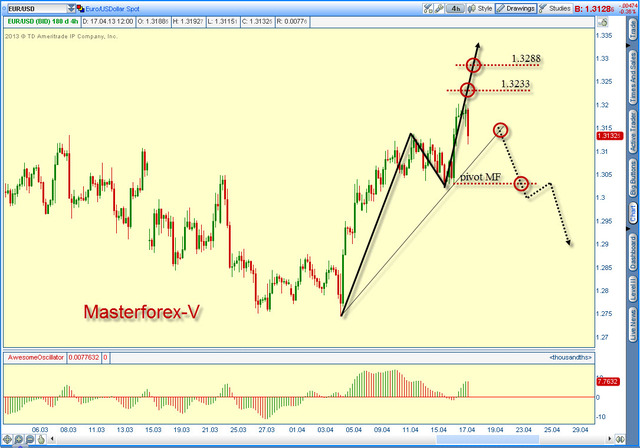The image size is (640, 448).
Task: Open the 4h timeframe selector
Action: [x=456, y=8]
